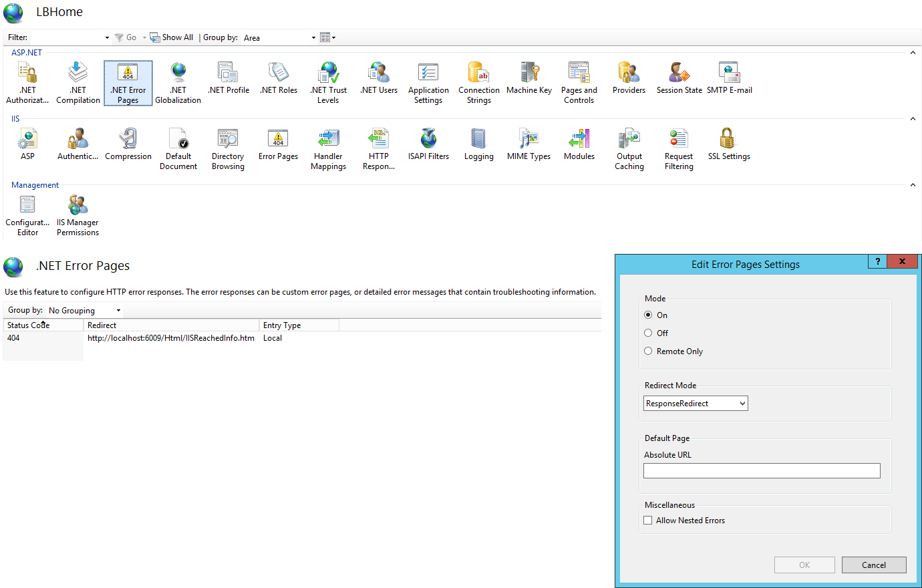Open the view mode dropdown button

(x=327, y=37)
